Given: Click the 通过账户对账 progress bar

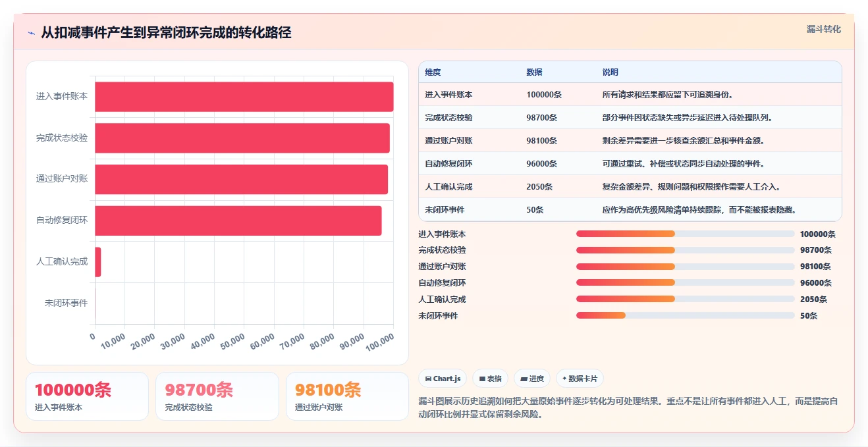Looking at the screenshot, I should pos(685,267).
